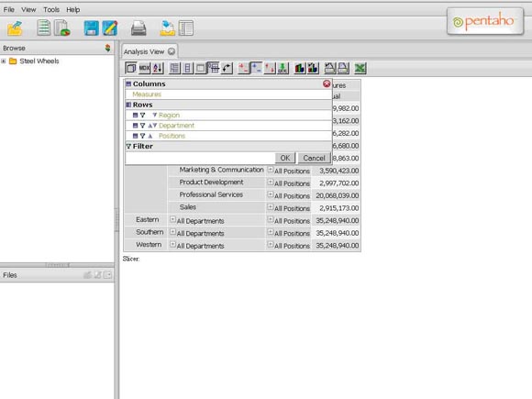Open the Help menu

pos(73,9)
